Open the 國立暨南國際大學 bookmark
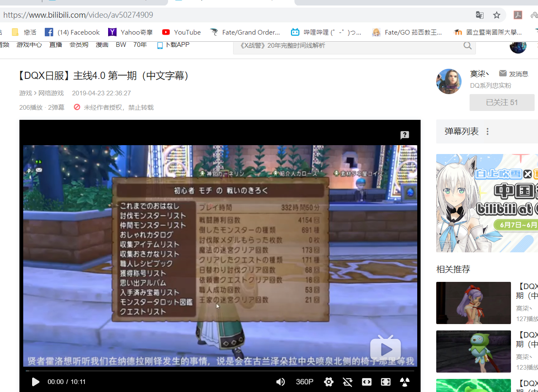Viewport: 538px width, 392px height. coord(488,32)
